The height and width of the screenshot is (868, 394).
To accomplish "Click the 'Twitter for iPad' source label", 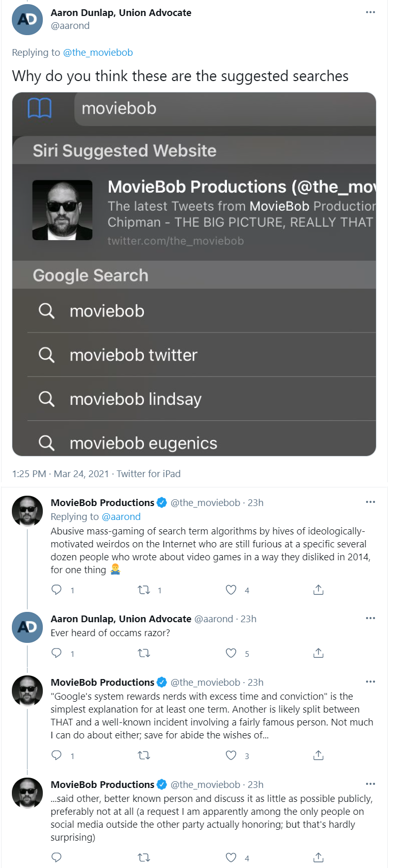I will (x=149, y=474).
